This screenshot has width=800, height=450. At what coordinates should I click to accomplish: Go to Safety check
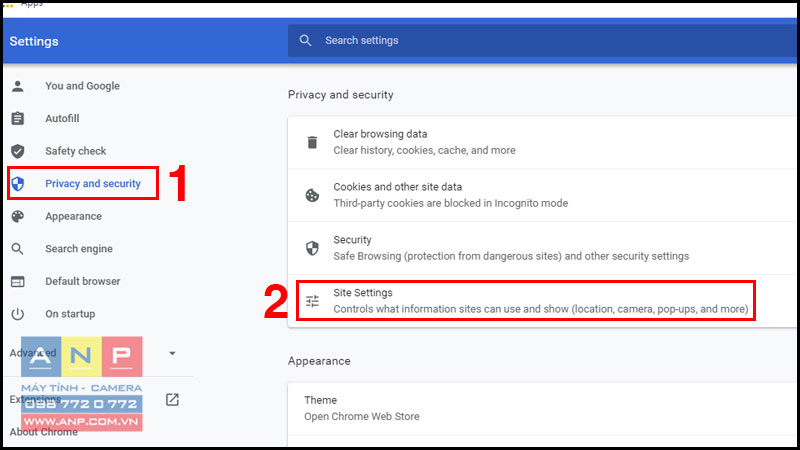point(76,151)
